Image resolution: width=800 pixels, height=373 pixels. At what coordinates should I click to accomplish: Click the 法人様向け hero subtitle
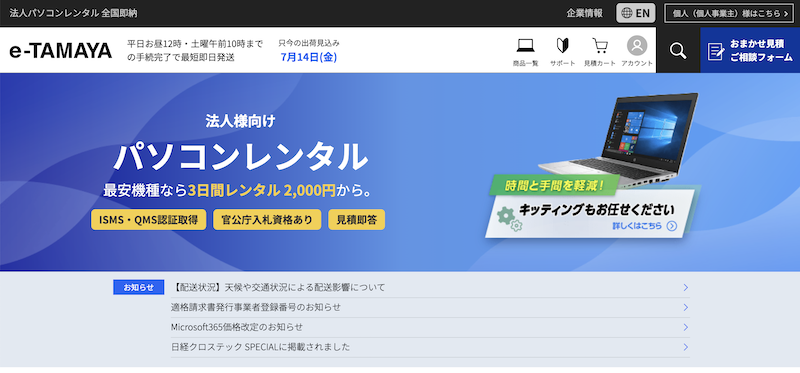[x=240, y=121]
